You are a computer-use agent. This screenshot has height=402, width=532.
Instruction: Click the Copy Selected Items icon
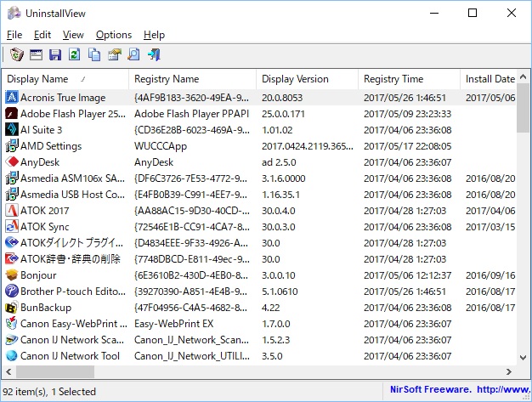(94, 55)
